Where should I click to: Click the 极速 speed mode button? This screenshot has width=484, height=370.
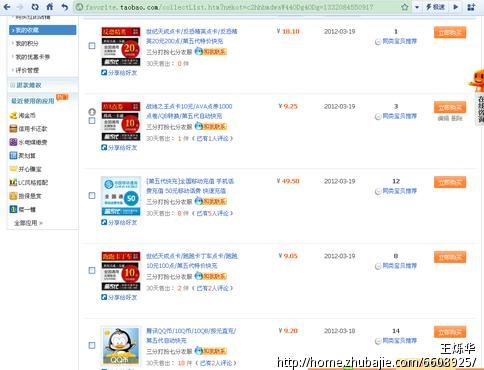coord(435,7)
